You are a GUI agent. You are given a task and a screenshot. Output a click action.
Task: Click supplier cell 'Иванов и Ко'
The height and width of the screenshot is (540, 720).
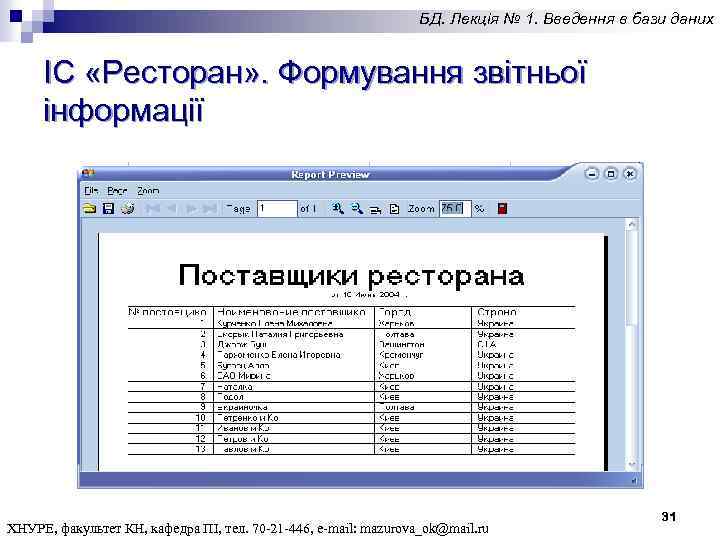click(243, 428)
